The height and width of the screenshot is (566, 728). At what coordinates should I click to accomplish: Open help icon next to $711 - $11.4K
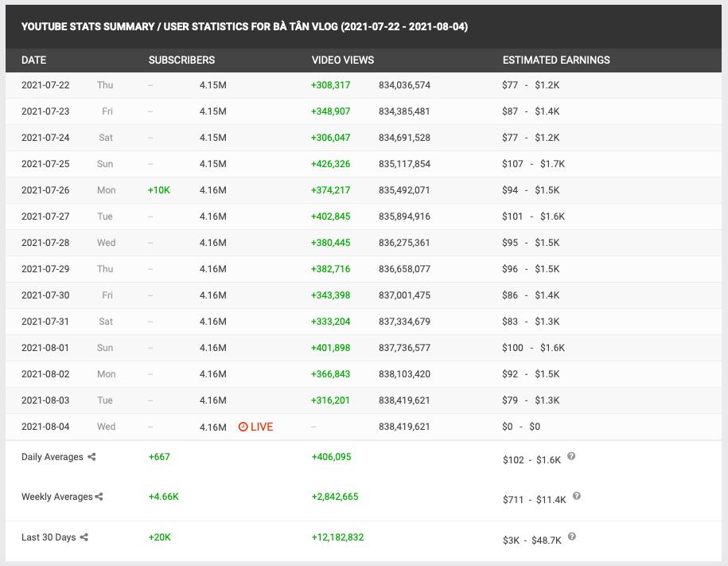click(577, 496)
